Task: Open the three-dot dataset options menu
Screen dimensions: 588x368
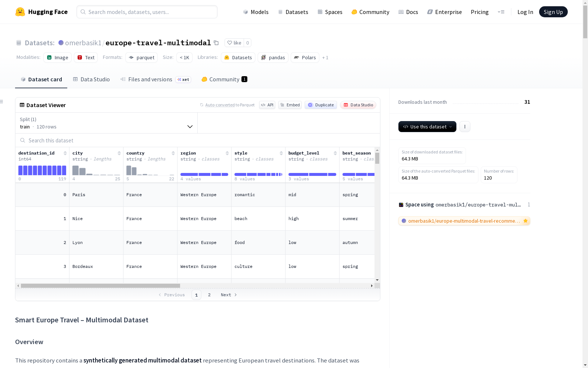Action: 465,127
